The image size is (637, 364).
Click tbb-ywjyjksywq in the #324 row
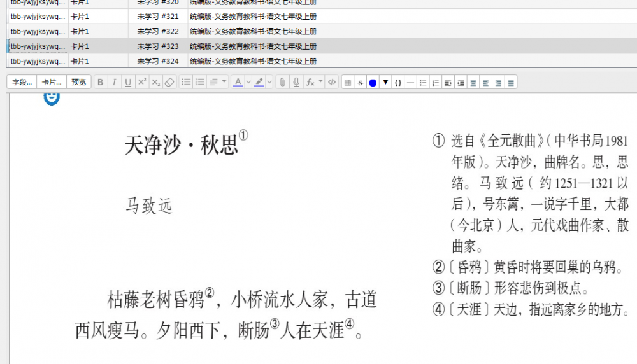38,61
